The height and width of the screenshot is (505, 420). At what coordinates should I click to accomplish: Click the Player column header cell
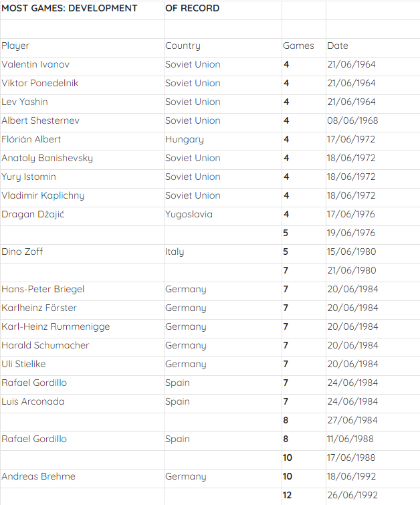[x=82, y=47]
